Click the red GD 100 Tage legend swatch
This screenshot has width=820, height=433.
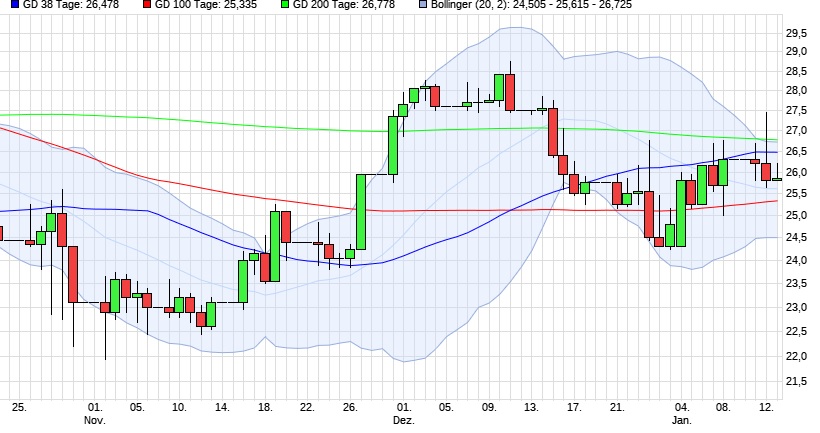point(147,4)
